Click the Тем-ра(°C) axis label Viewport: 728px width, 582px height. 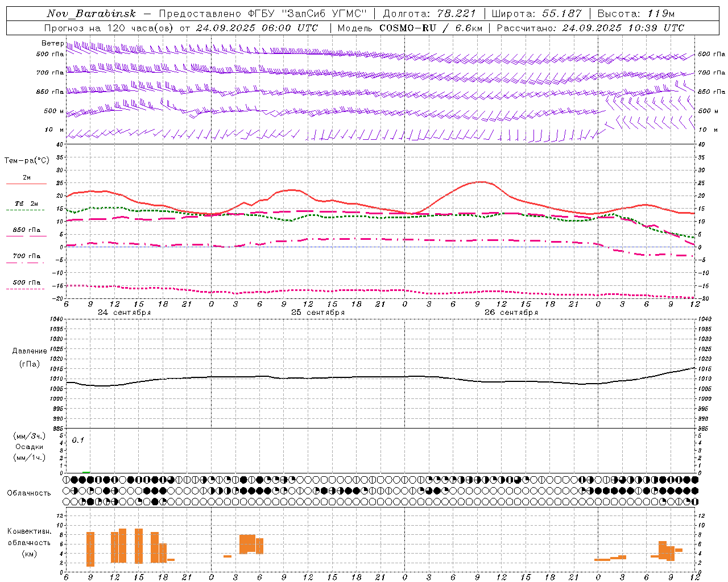[27, 161]
